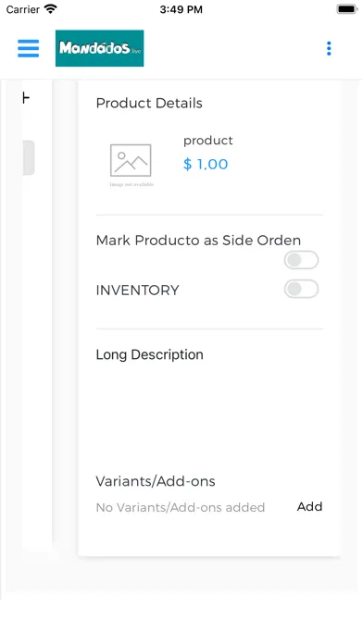Add a new variant or add-on
Screen dimensions: 363x644
[309, 506]
